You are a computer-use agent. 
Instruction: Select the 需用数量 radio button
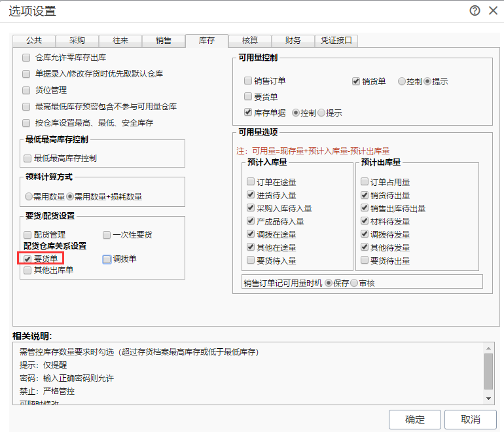(29, 196)
